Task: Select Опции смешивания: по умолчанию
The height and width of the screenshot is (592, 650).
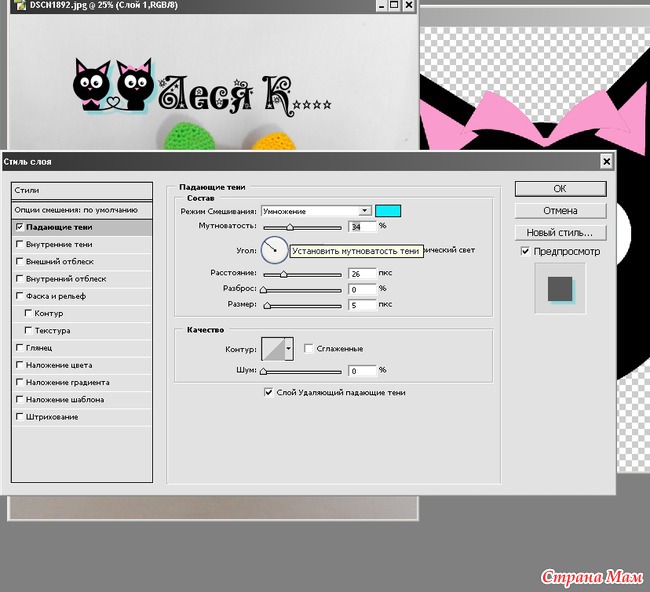Action: click(81, 210)
